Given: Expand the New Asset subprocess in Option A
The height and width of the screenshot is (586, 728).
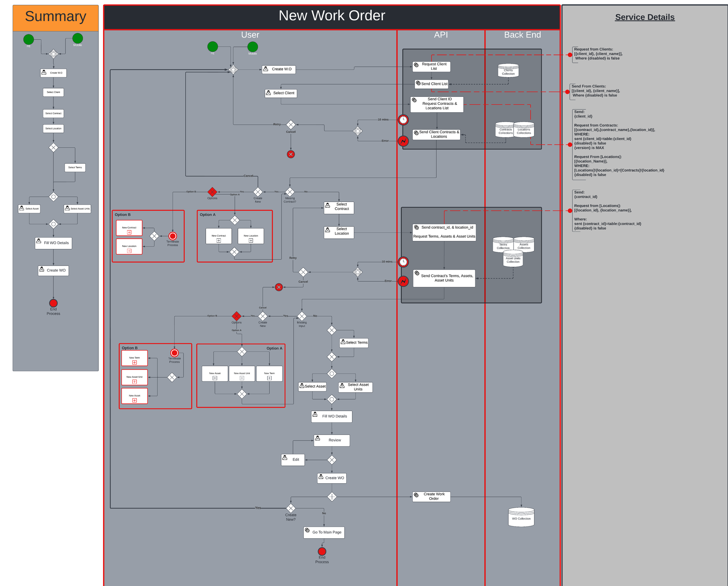Looking at the screenshot, I should pos(215,377).
